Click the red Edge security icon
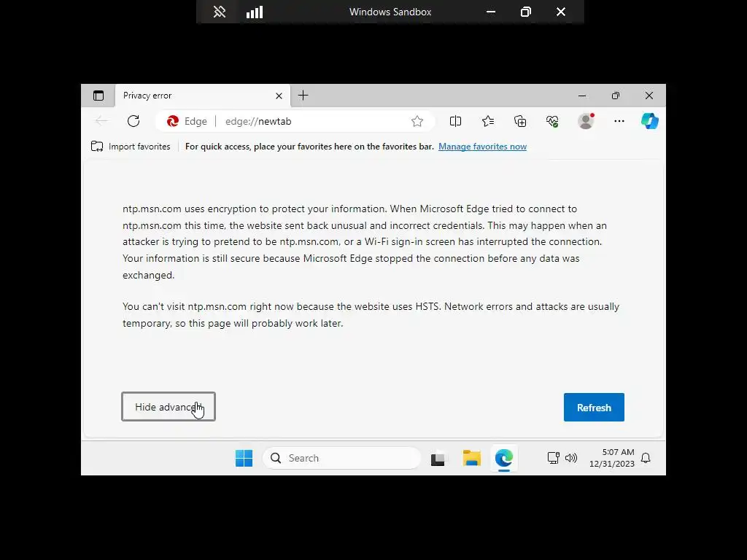The image size is (747, 560). (x=172, y=122)
